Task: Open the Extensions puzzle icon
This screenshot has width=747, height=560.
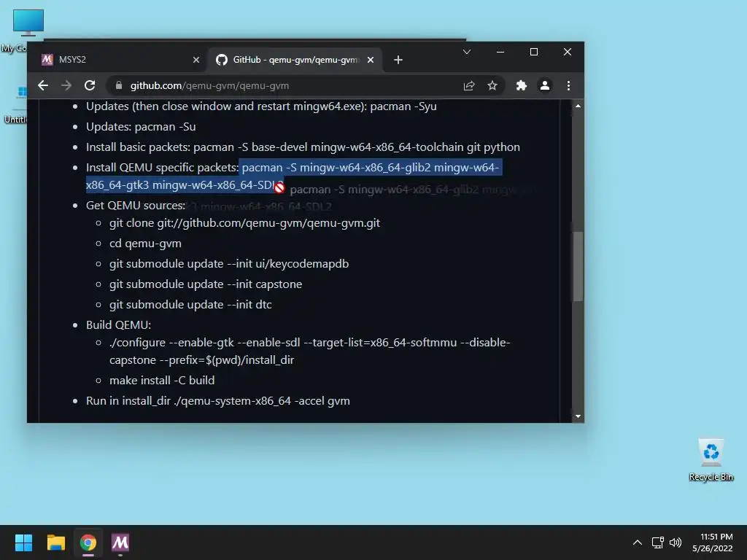Action: 521,86
